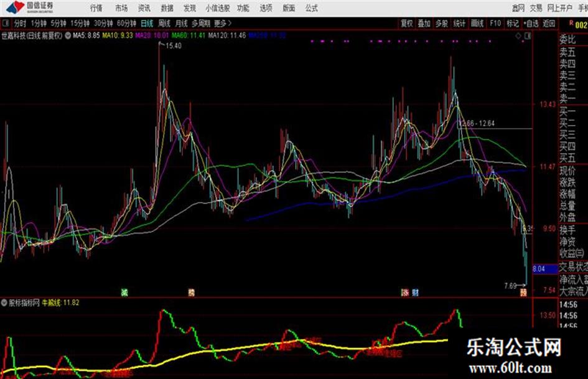Click the 交易 link in top right
This screenshot has height=379, width=588.
[x=536, y=8]
